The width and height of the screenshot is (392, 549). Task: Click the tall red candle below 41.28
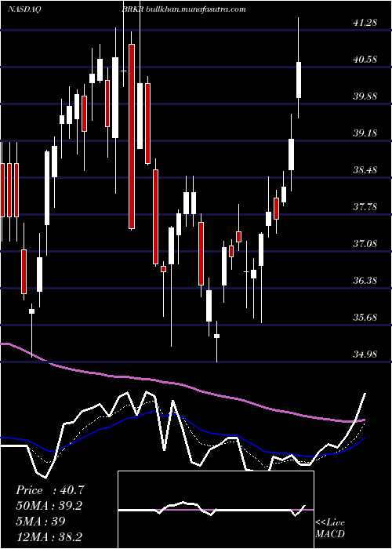click(x=132, y=136)
